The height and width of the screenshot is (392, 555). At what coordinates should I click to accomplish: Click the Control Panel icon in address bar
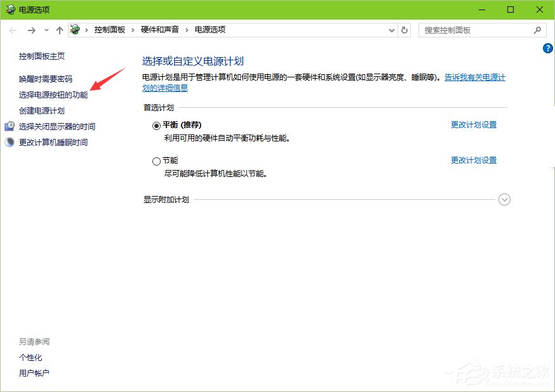click(x=74, y=29)
